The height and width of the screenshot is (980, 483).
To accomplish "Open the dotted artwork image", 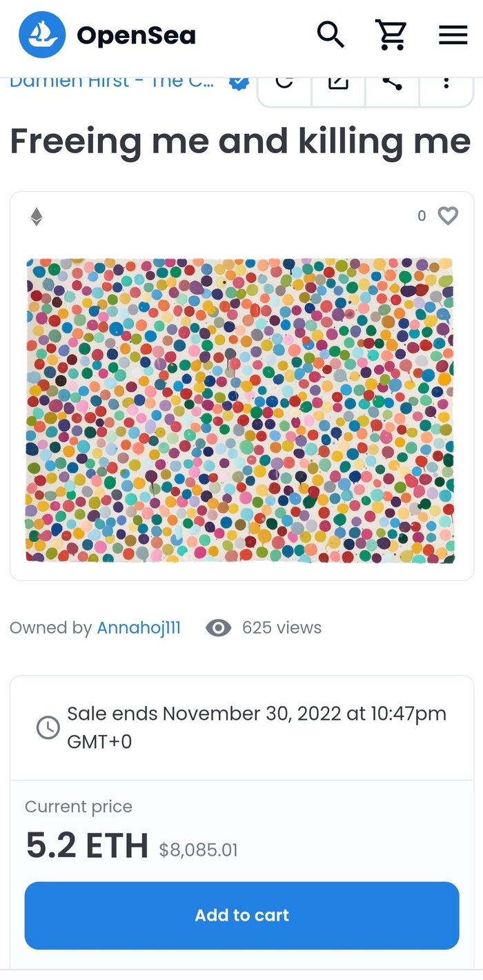I will point(241,410).
